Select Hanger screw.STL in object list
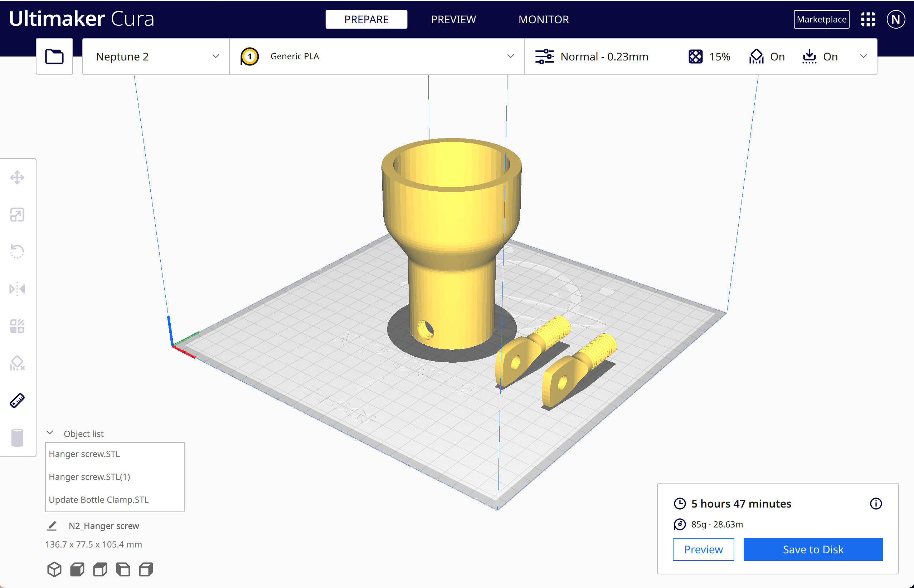 click(x=115, y=454)
